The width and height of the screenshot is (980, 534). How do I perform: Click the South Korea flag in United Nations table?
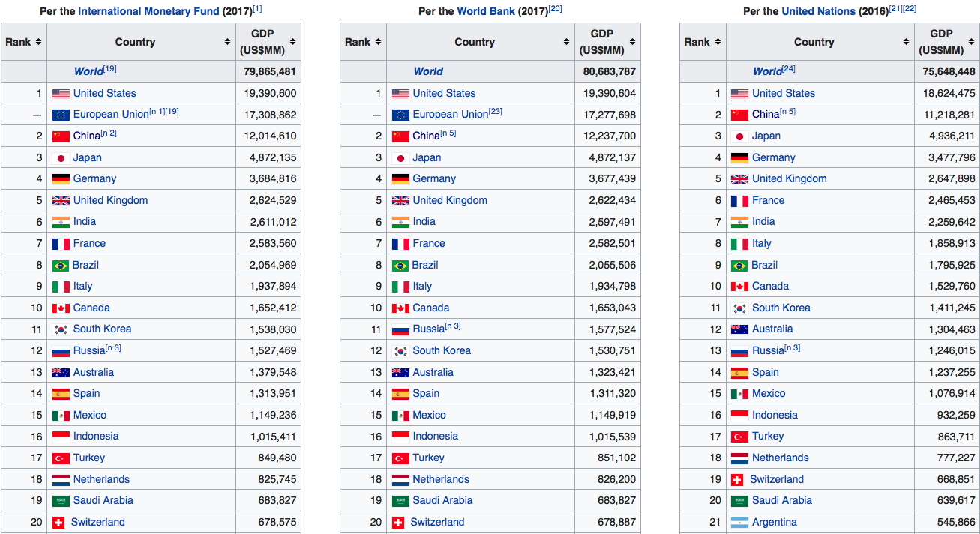pyautogui.click(x=739, y=308)
